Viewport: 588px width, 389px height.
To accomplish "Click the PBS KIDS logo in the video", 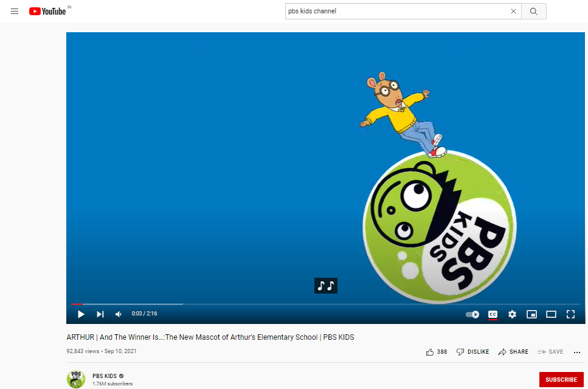I will click(x=440, y=226).
